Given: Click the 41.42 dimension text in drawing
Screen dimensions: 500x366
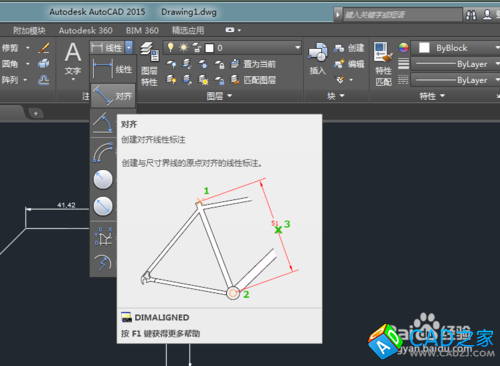Looking at the screenshot, I should pos(66,205).
